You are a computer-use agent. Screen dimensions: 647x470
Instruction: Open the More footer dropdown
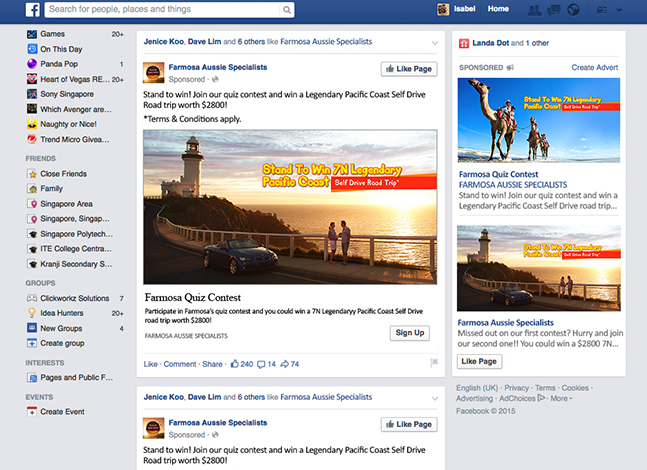click(x=561, y=399)
